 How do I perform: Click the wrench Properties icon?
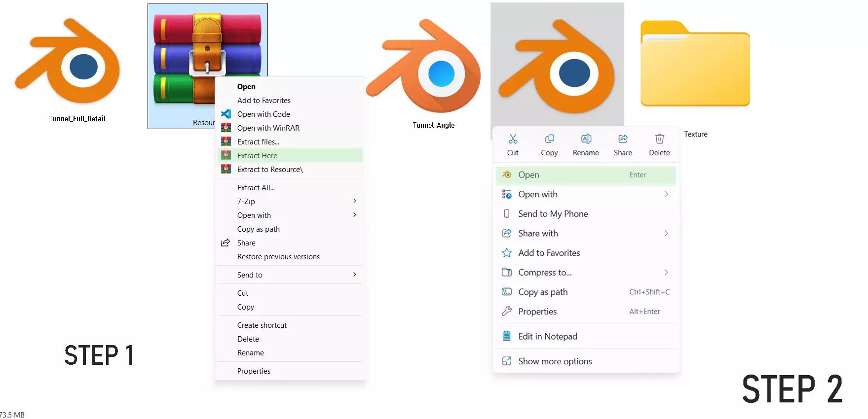pyautogui.click(x=507, y=311)
